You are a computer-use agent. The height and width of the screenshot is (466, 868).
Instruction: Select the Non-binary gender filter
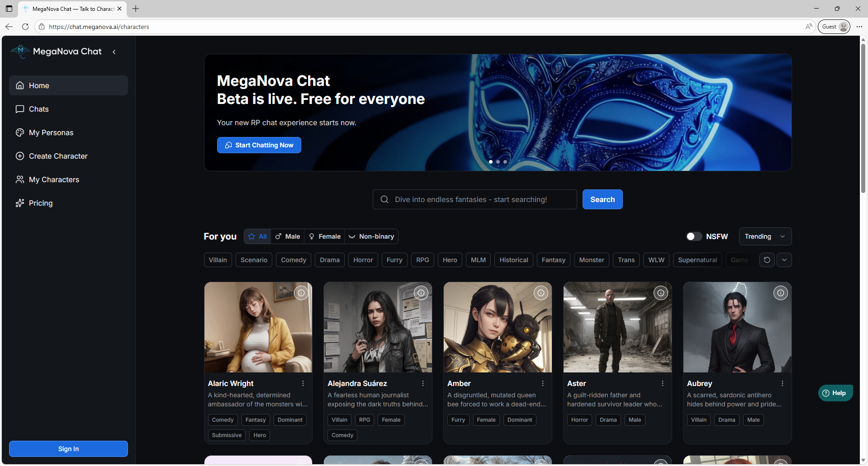(x=371, y=236)
